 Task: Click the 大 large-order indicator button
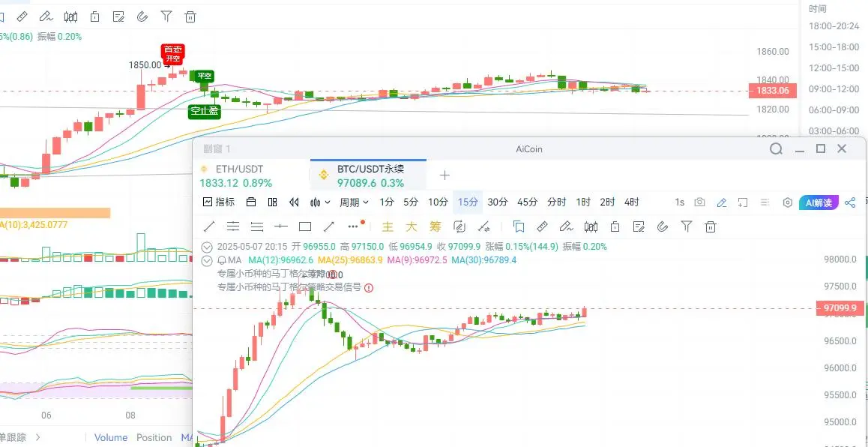pyautogui.click(x=412, y=226)
